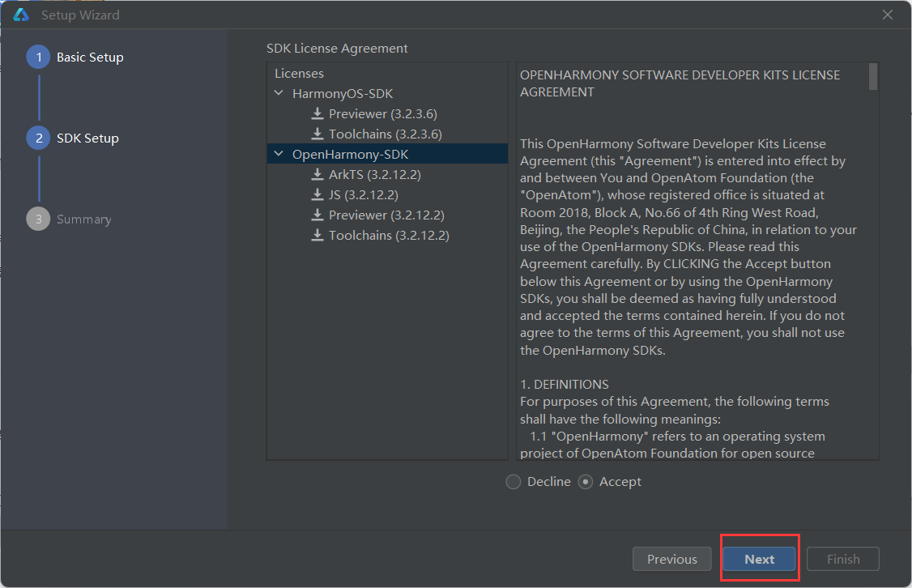Select Previewer (3.2.12.2) license item
Image resolution: width=912 pixels, height=588 pixels.
pos(386,215)
